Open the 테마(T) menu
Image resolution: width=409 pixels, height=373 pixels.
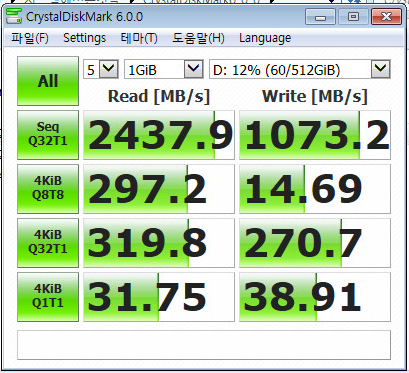coord(139,38)
